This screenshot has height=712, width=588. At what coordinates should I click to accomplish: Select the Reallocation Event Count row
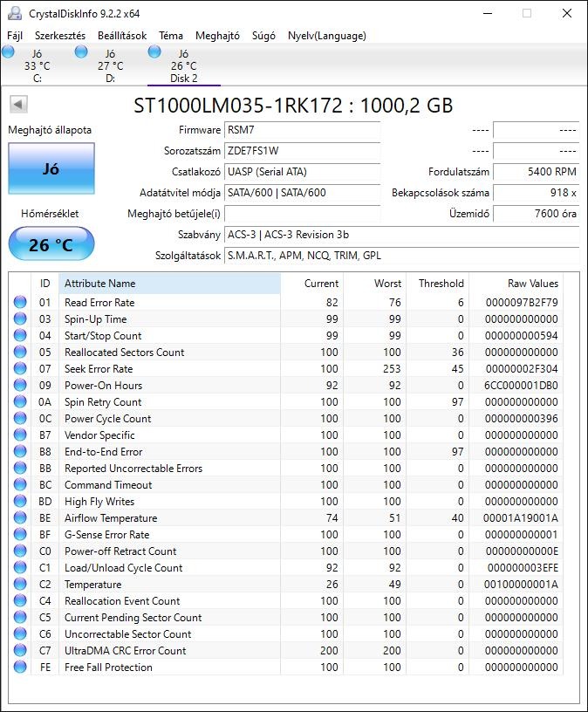(288, 600)
